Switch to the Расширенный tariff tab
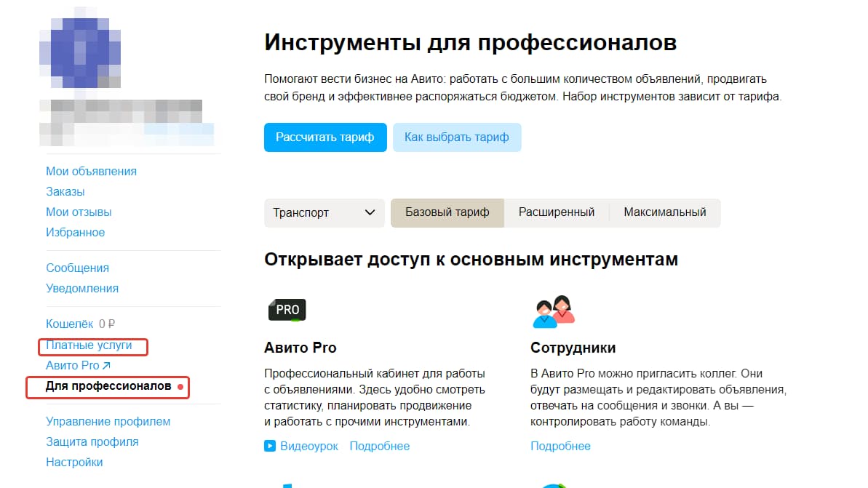The width and height of the screenshot is (868, 488). click(x=557, y=212)
